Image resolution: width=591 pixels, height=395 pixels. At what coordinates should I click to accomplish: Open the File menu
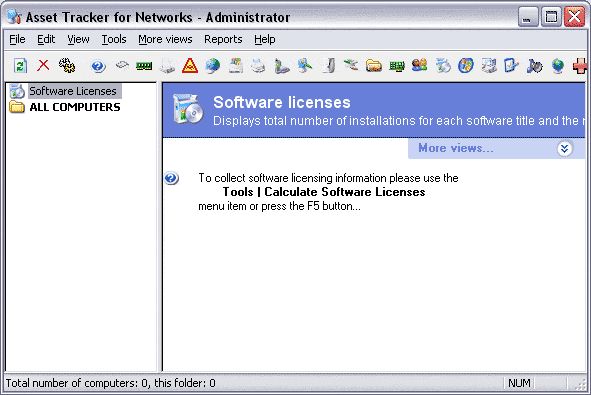[x=17, y=39]
